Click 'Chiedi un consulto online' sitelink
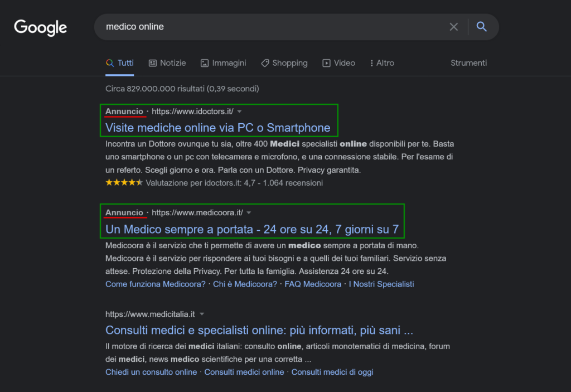 point(151,372)
